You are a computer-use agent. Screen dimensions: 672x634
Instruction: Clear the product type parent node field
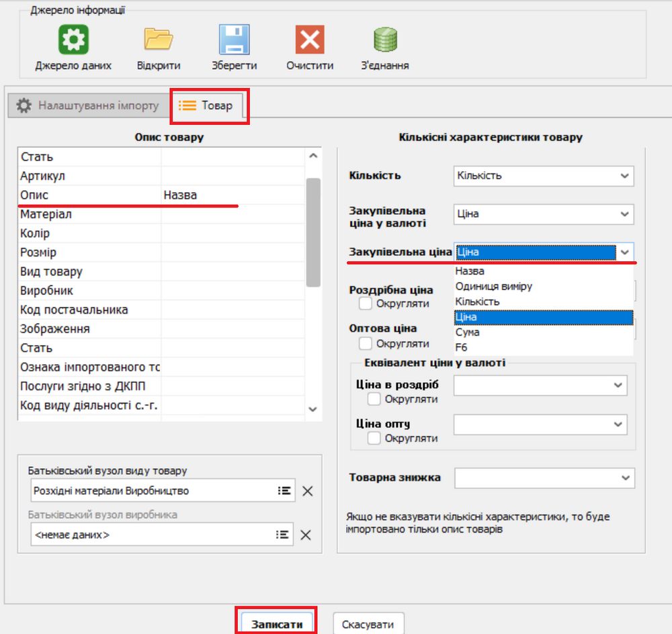(x=307, y=491)
